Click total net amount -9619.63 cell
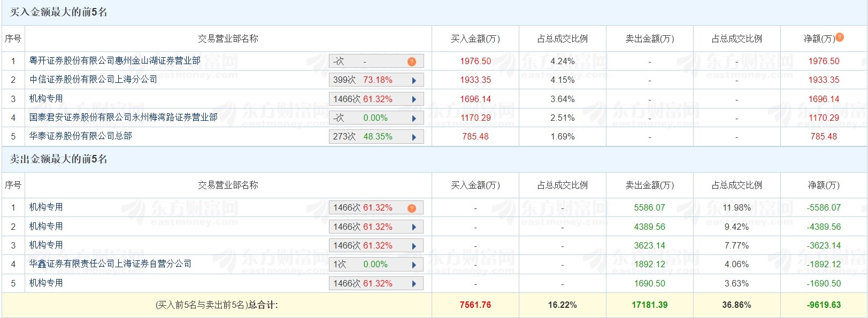Screen dimensions: 868x318 [x=824, y=305]
